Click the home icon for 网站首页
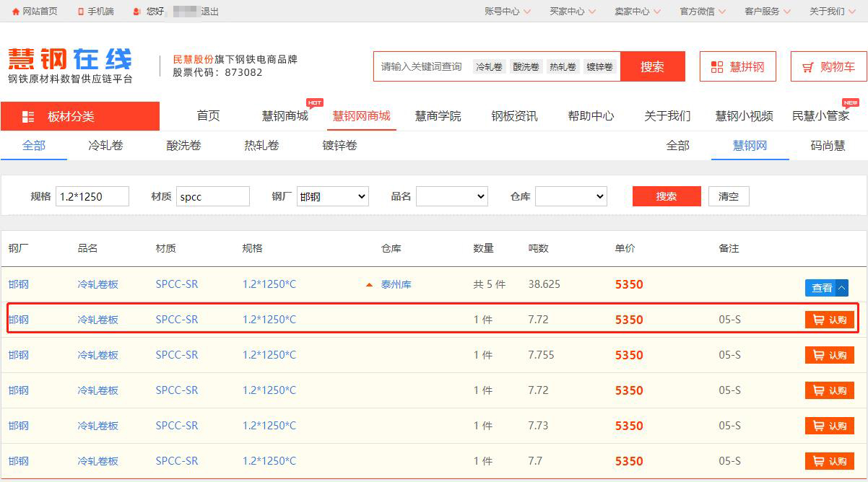The width and height of the screenshot is (868, 482). (16, 12)
